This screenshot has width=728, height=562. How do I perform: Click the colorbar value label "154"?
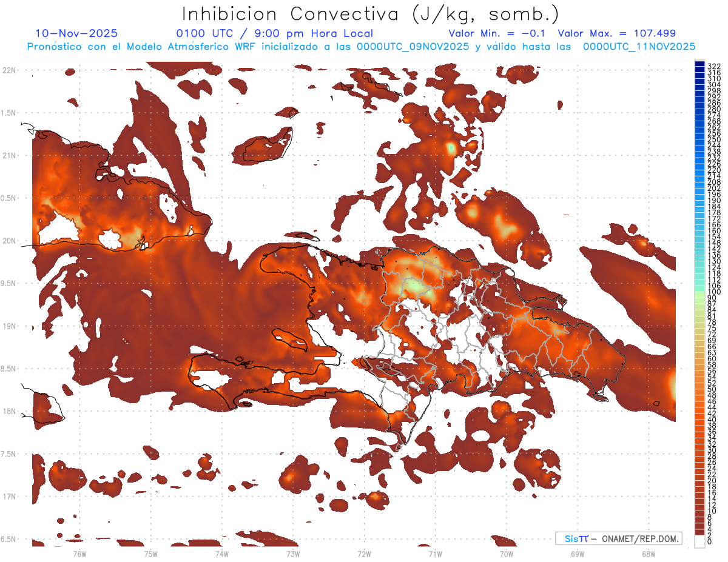[x=714, y=236]
